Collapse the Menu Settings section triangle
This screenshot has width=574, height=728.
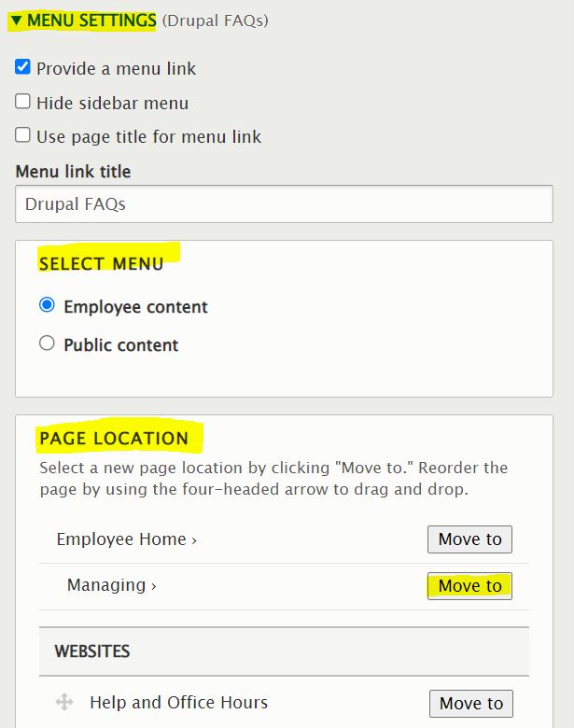point(16,21)
